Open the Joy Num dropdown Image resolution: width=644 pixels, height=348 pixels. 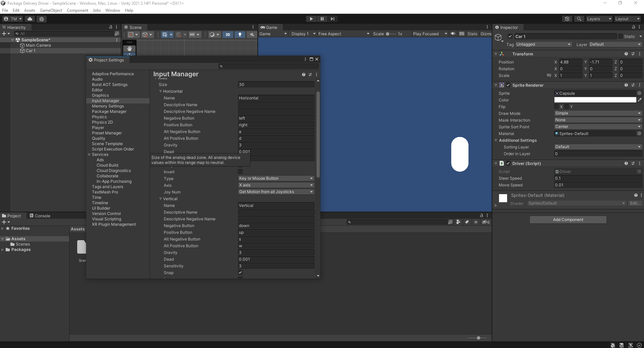[276, 192]
